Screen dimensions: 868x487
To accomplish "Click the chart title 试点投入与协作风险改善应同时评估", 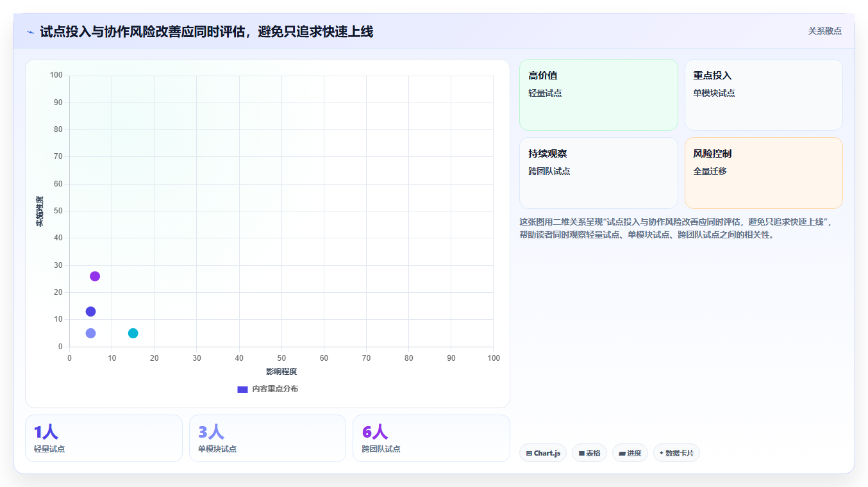I will 206,31.
